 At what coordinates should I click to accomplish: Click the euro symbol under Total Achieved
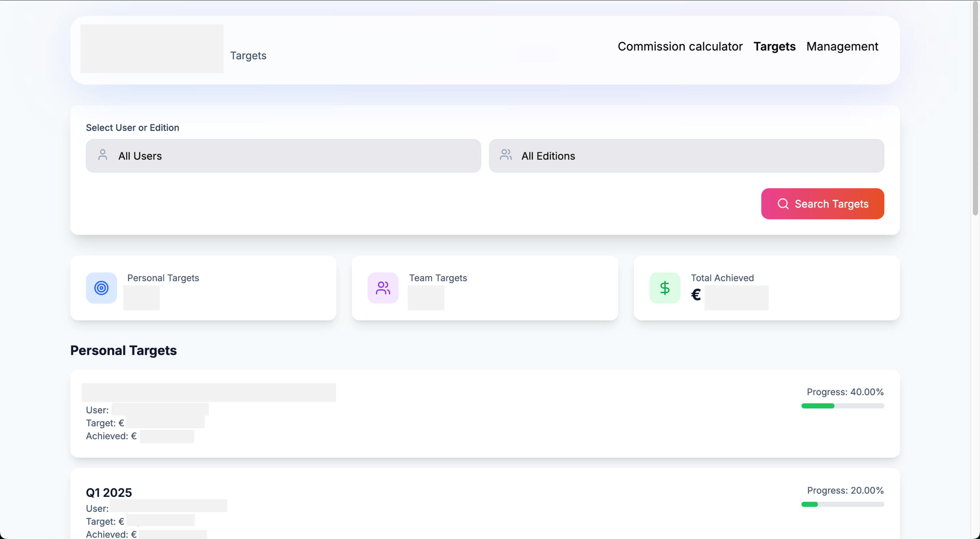(x=696, y=295)
